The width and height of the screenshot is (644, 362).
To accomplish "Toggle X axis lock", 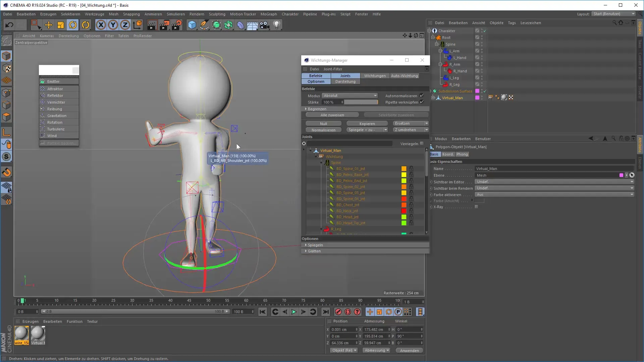I will pos(101,25).
